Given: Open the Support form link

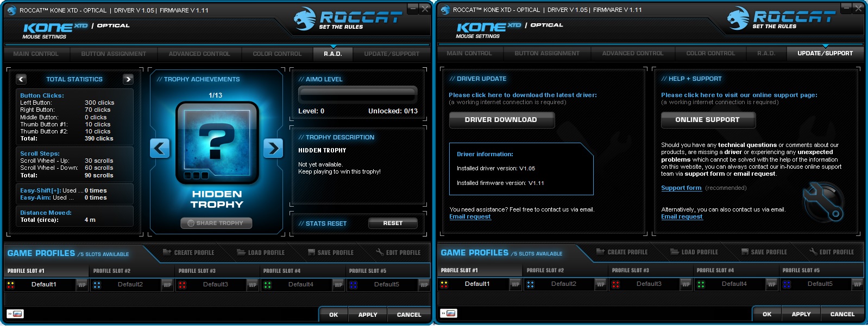Looking at the screenshot, I should (681, 188).
